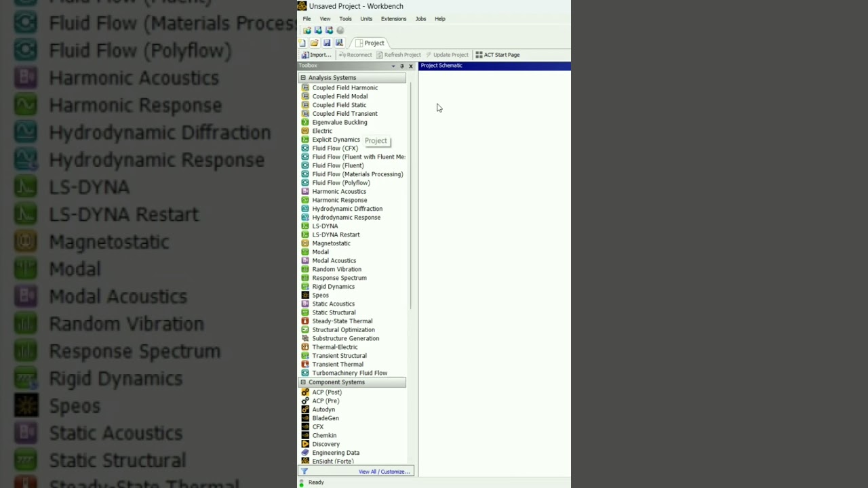Select the Project tab
The width and height of the screenshot is (868, 488).
pos(370,43)
